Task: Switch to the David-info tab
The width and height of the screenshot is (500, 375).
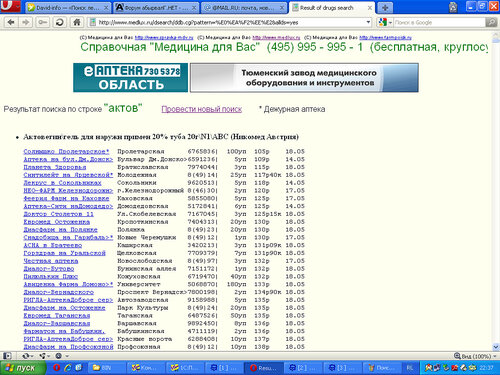Action: pyautogui.click(x=68, y=8)
